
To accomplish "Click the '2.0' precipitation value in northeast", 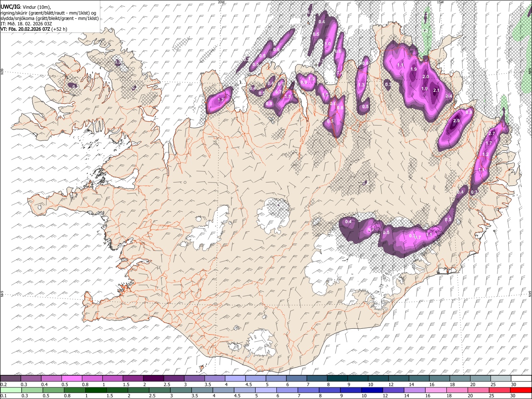I will click(x=426, y=77).
